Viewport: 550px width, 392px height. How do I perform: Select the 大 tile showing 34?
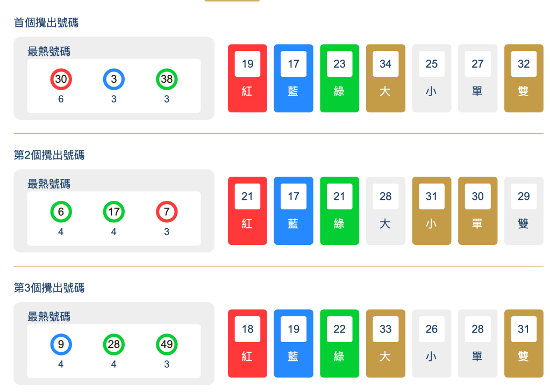point(385,78)
